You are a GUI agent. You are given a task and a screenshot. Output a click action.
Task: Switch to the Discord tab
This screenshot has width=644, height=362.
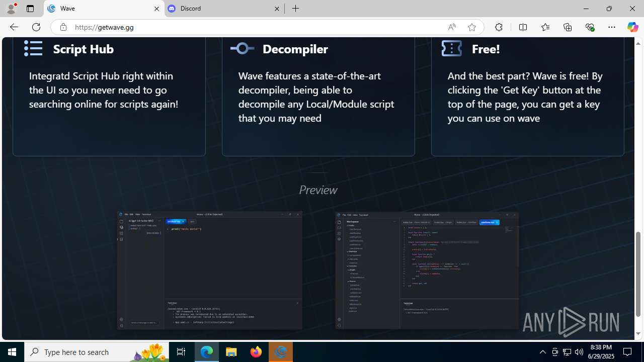coord(224,9)
